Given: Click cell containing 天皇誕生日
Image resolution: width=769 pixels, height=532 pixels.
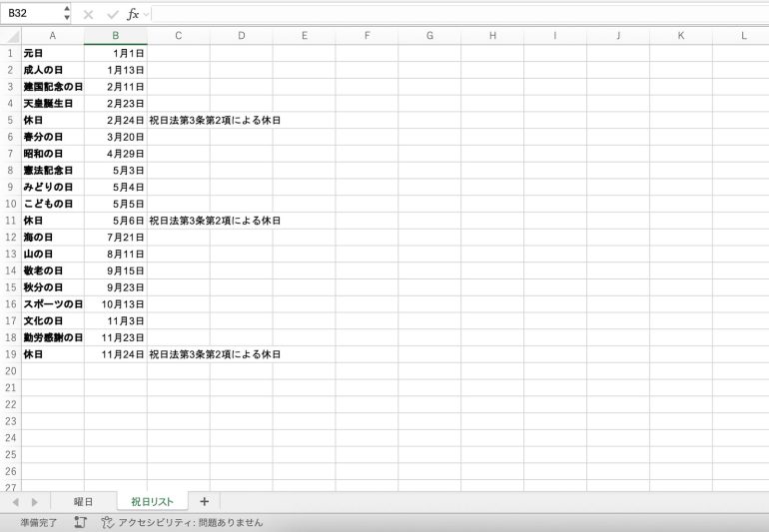Looking at the screenshot, I should click(53, 104).
